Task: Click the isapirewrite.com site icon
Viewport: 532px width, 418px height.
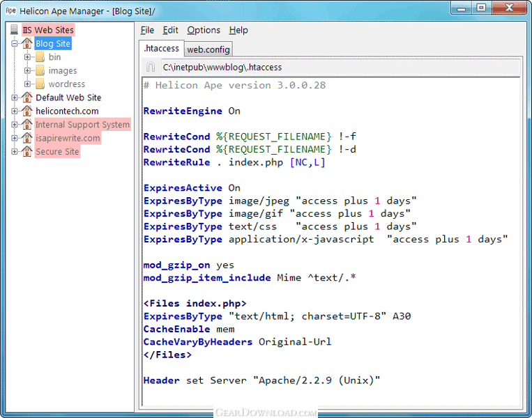Action: 26,138
